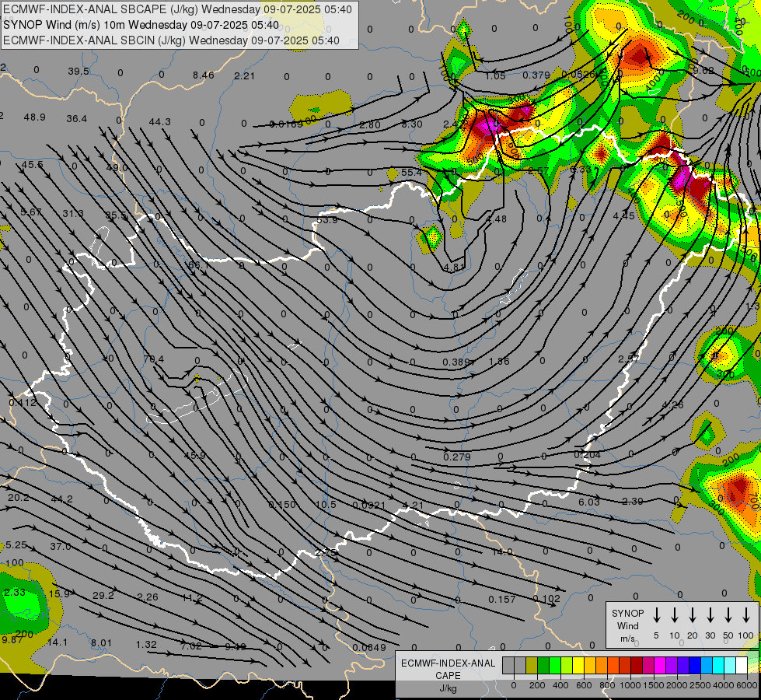Pick the lime yellow-green swatch in CAPE legend
The image size is (761, 700).
click(567, 665)
